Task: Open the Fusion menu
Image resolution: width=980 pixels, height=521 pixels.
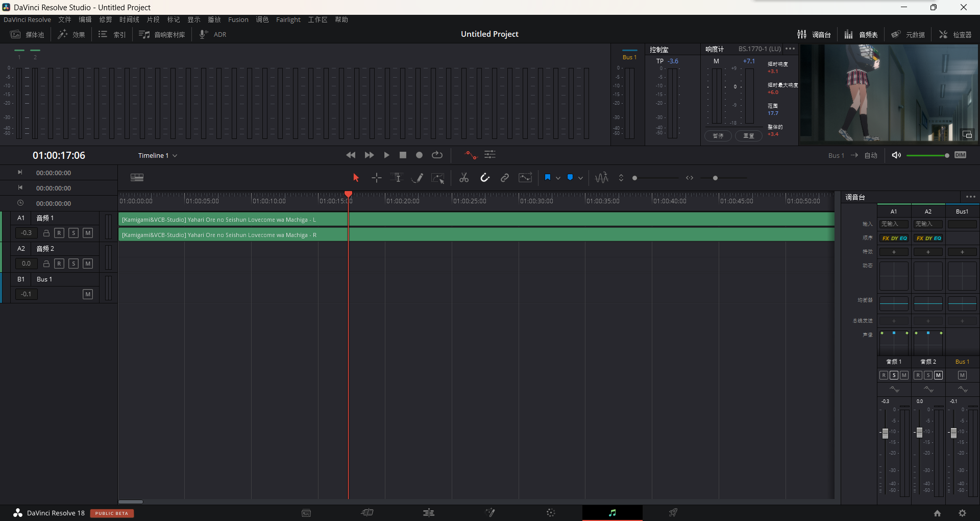Action: click(x=238, y=20)
